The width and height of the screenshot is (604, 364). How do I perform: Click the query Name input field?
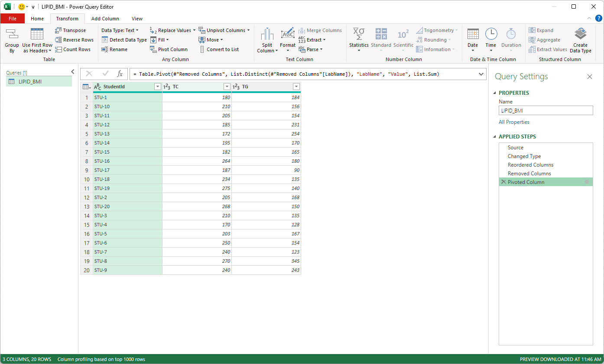546,110
